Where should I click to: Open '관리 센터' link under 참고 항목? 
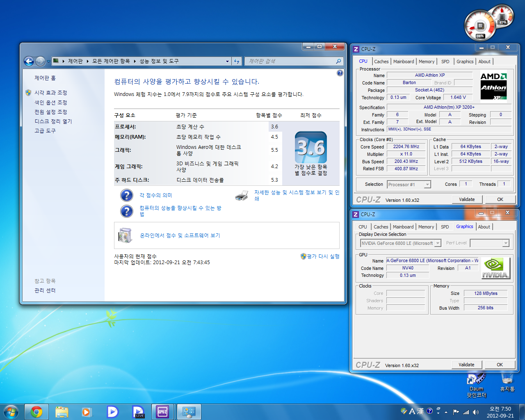point(45,290)
